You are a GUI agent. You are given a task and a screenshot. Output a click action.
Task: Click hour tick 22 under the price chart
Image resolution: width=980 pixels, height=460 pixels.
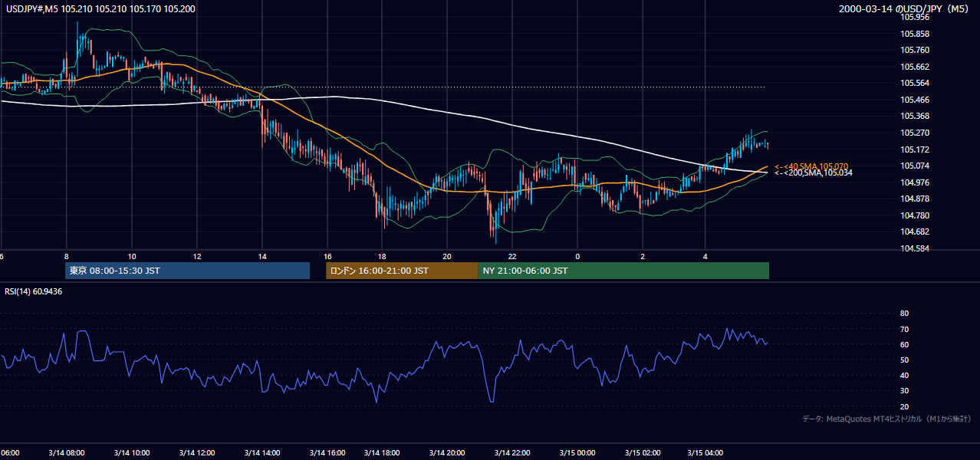[512, 256]
